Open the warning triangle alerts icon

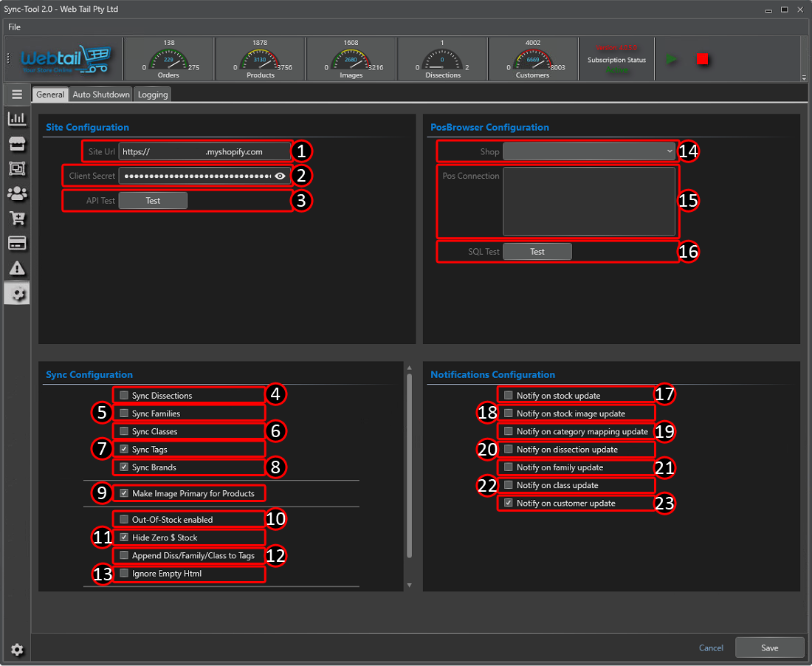point(16,268)
